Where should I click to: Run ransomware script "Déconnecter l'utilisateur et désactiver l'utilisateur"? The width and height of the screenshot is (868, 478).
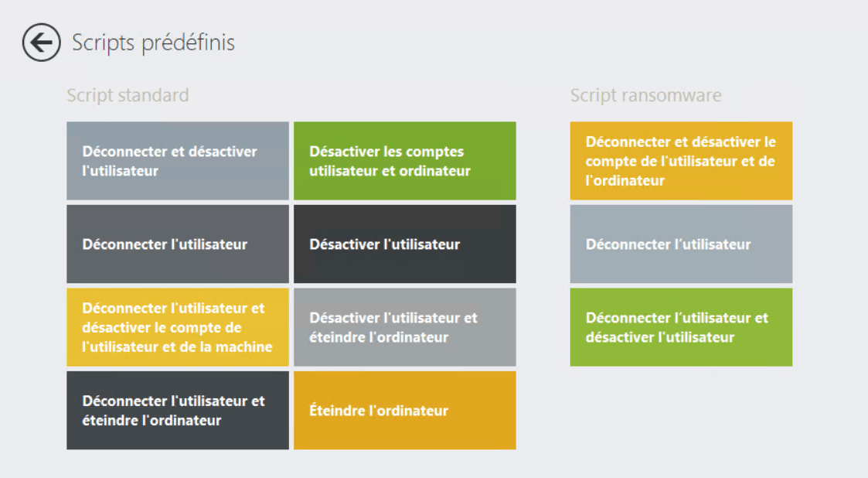click(681, 327)
